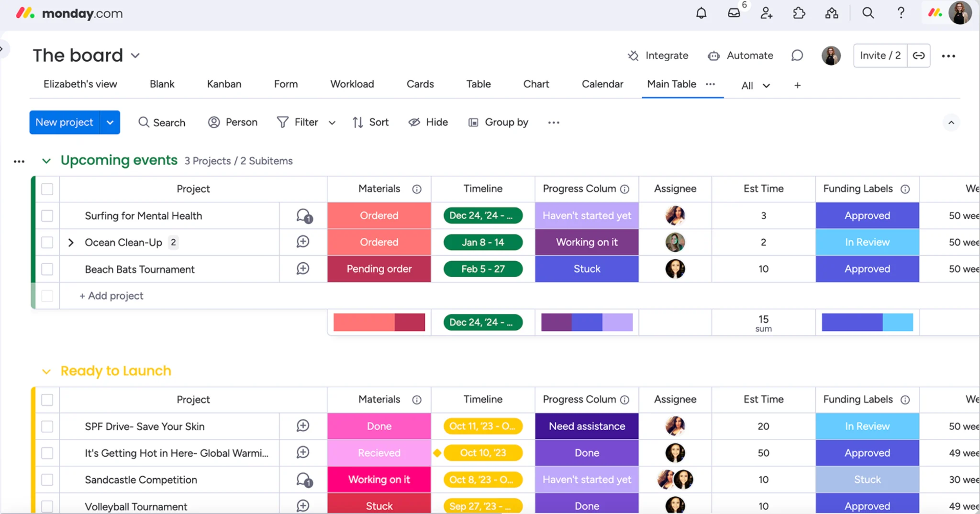The image size is (980, 514).
Task: Switch to the Cards tab
Action: click(420, 84)
